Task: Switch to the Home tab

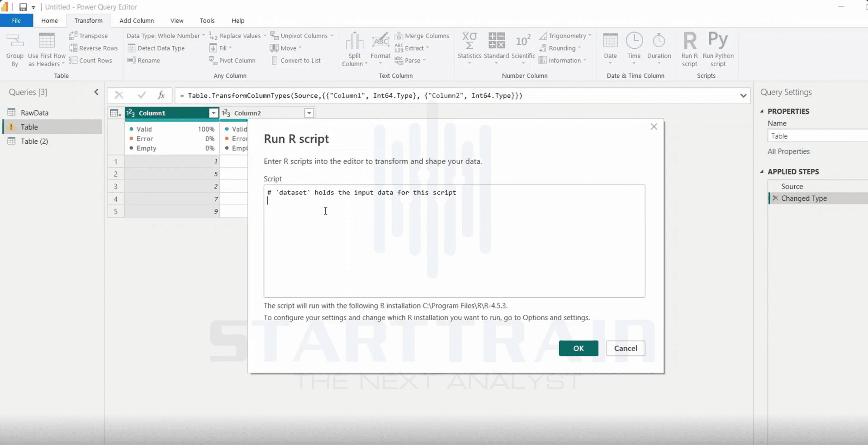Action: (x=49, y=20)
